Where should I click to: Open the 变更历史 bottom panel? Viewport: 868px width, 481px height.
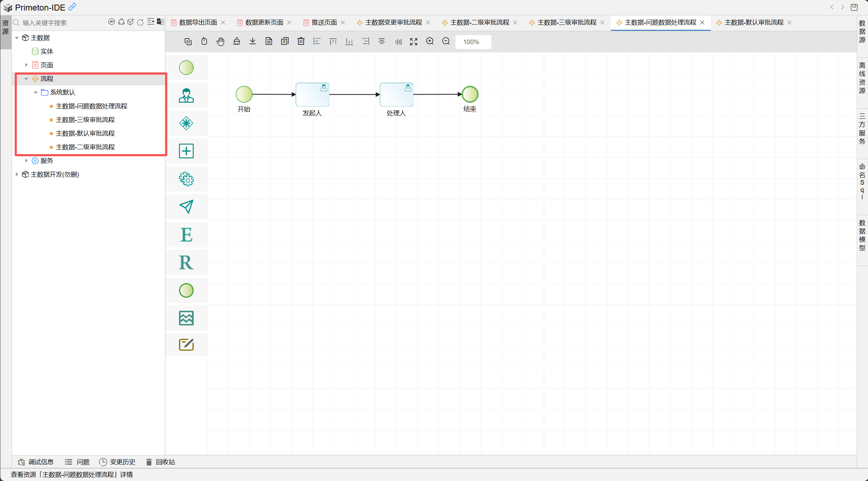pyautogui.click(x=117, y=462)
